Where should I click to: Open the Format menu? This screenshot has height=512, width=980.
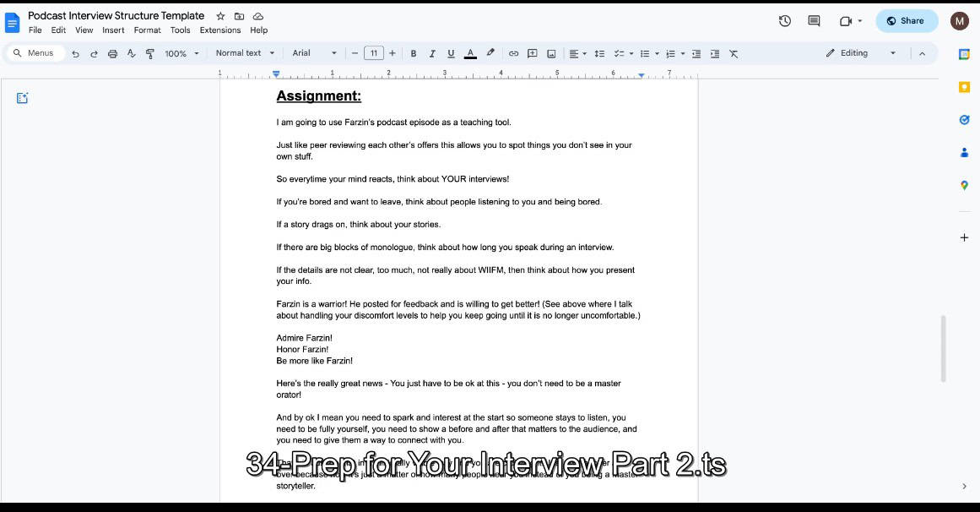147,30
